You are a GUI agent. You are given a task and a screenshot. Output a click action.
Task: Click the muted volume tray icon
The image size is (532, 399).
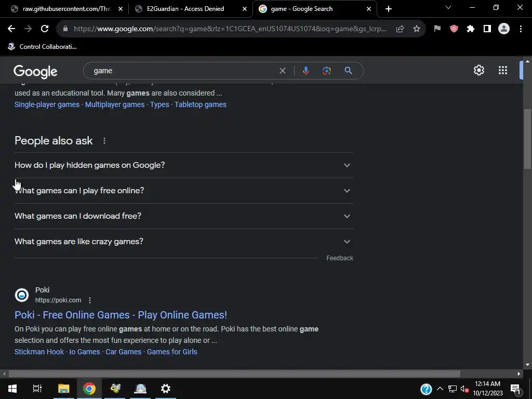tap(464, 389)
